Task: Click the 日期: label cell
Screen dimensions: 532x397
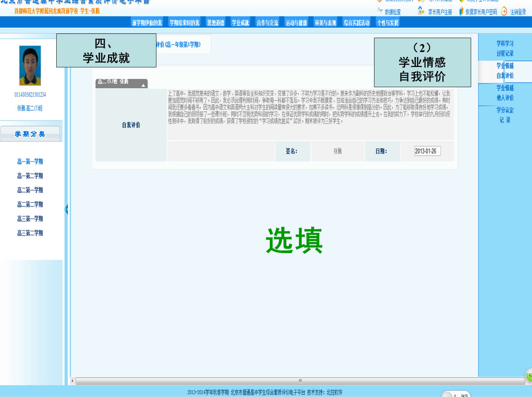Action: pyautogui.click(x=382, y=151)
